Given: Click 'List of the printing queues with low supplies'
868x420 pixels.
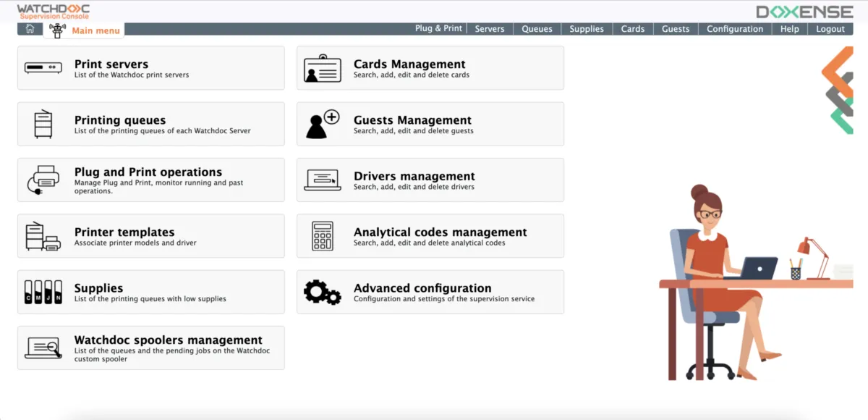Looking at the screenshot, I should 150,298.
